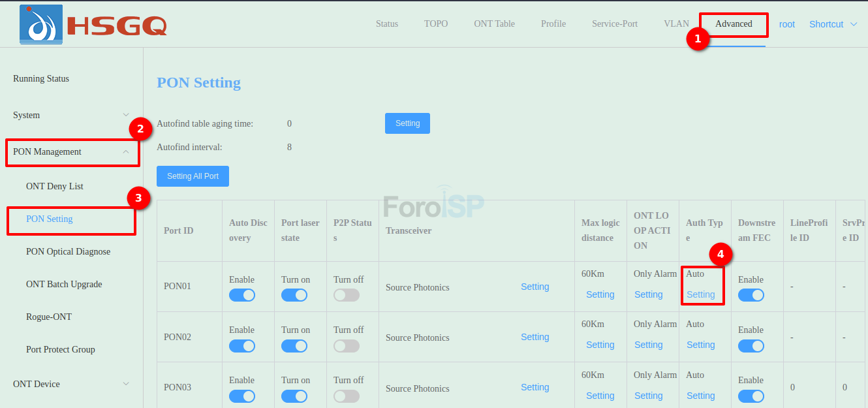The image size is (868, 408).
Task: Go to the TOPO tab
Action: (436, 24)
